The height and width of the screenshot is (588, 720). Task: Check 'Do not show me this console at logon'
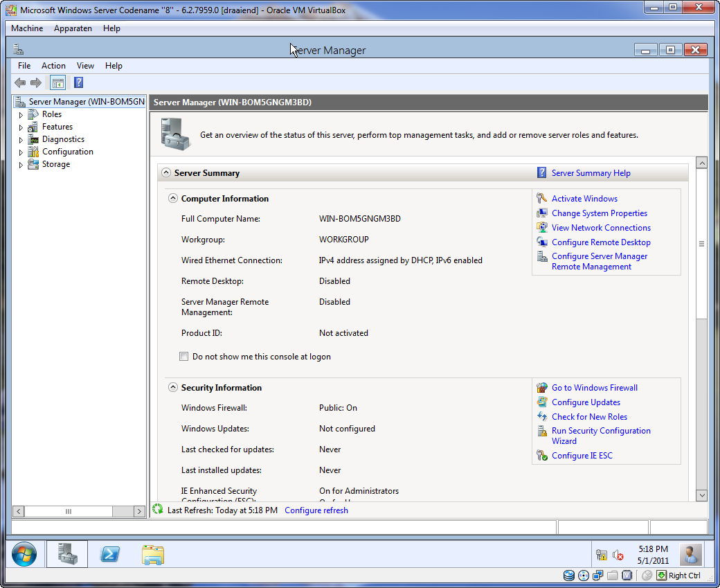(x=183, y=357)
